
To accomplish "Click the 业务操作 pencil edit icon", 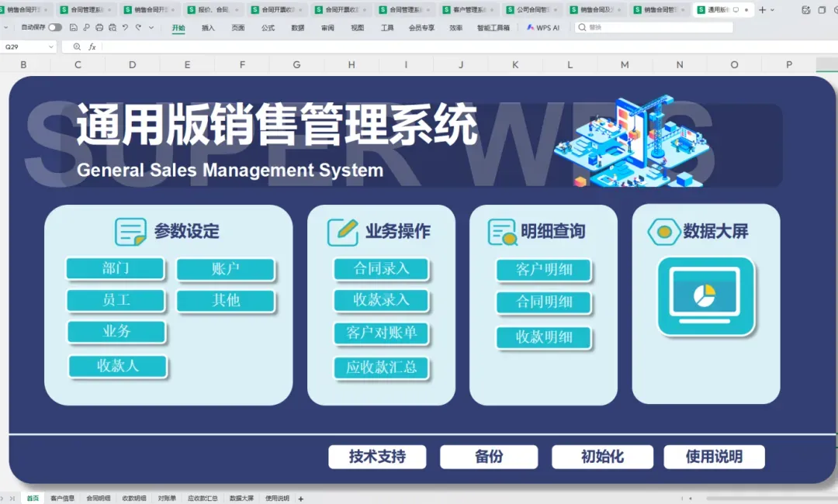I will coord(343,232).
